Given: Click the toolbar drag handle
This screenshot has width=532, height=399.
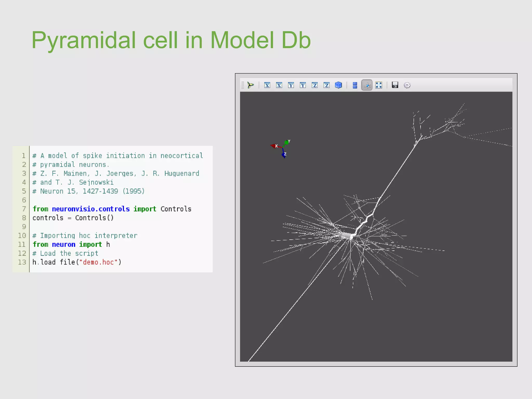Looking at the screenshot, I should [243, 85].
